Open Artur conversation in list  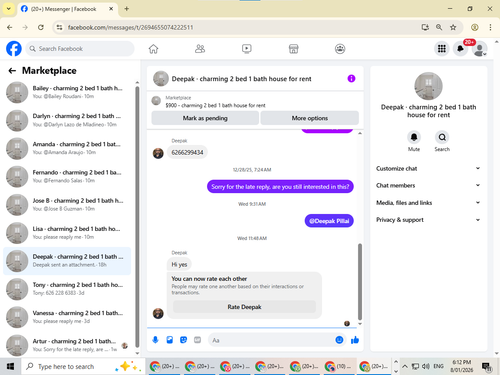coord(67,345)
